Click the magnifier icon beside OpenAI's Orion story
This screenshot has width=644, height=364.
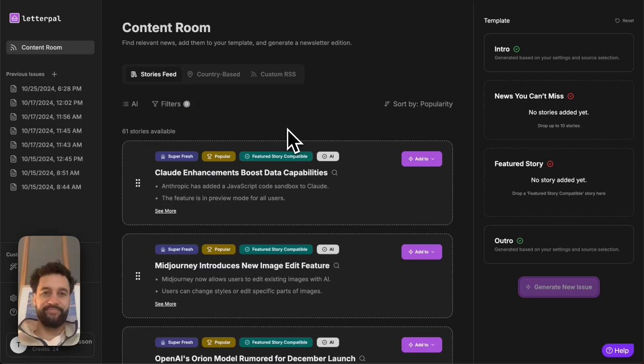click(362, 358)
